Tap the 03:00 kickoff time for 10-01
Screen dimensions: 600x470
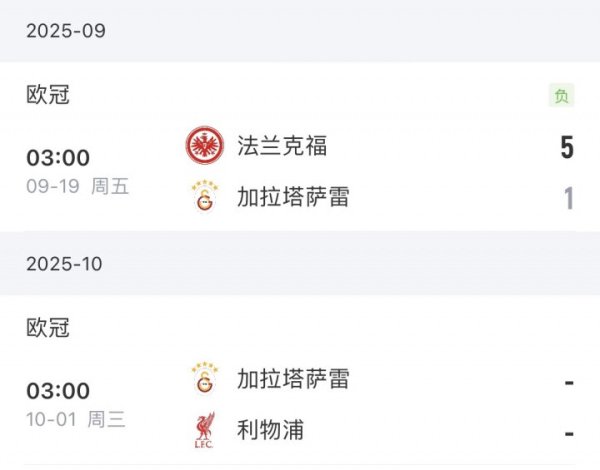tap(58, 391)
